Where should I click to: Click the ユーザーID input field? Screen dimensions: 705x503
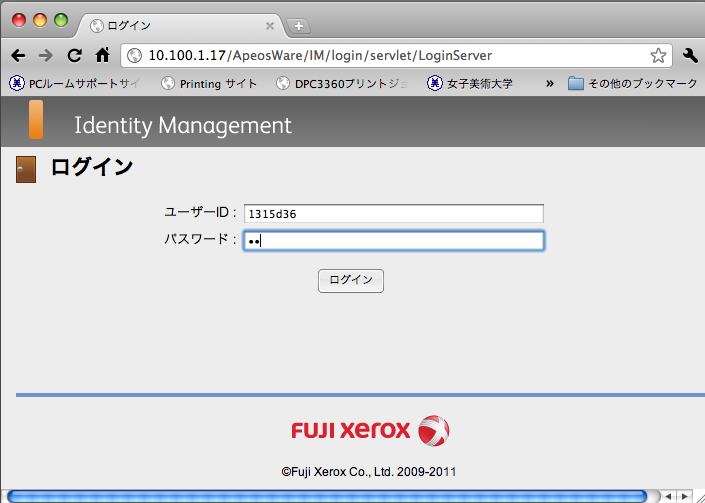pyautogui.click(x=393, y=213)
